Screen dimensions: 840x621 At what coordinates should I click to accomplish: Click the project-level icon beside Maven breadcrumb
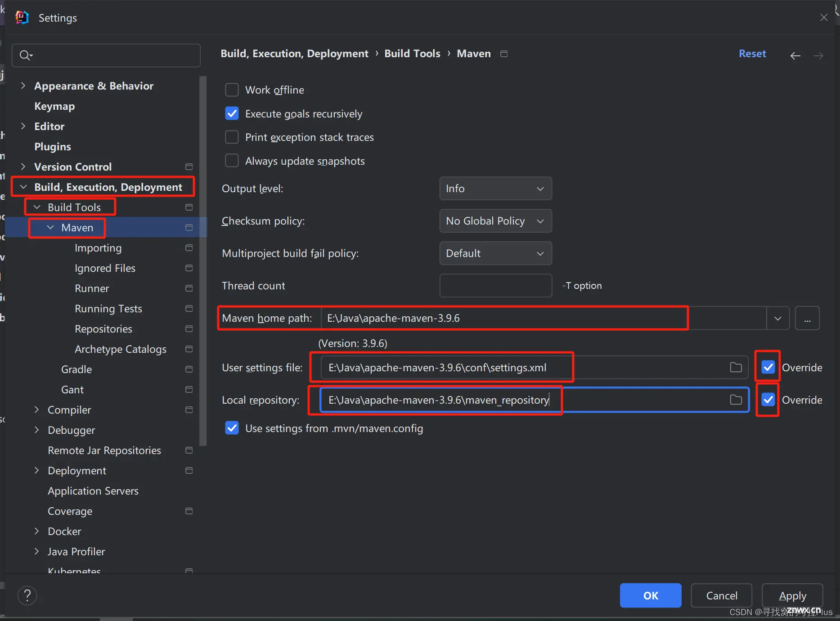coord(504,54)
